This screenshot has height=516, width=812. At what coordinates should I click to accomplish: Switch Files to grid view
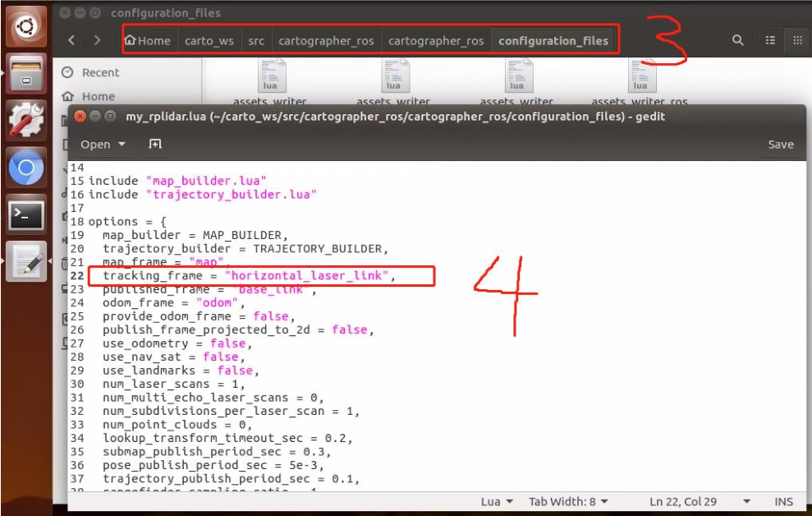[797, 40]
